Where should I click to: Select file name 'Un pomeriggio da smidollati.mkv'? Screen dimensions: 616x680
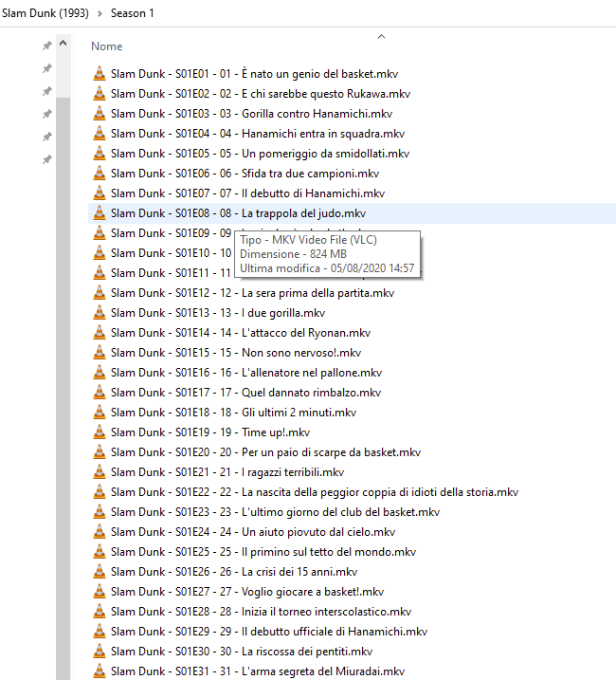pos(326,154)
